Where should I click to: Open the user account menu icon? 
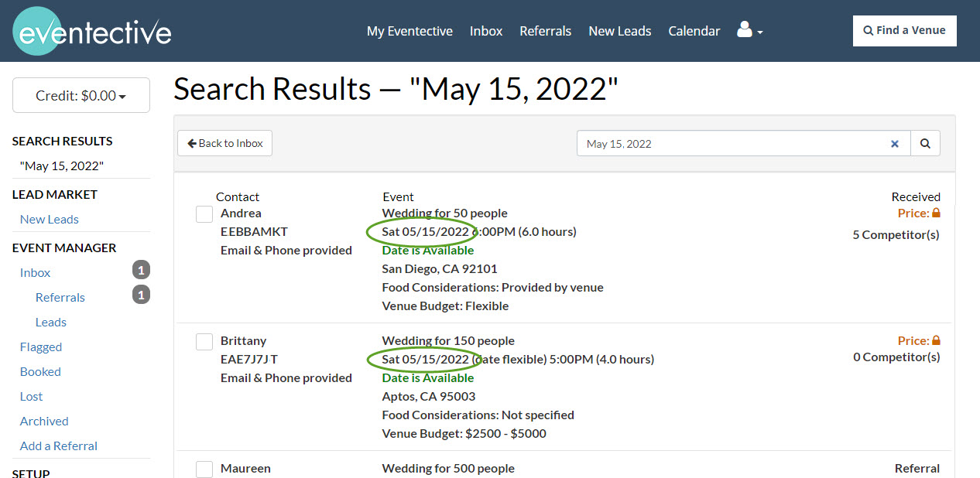tap(750, 31)
